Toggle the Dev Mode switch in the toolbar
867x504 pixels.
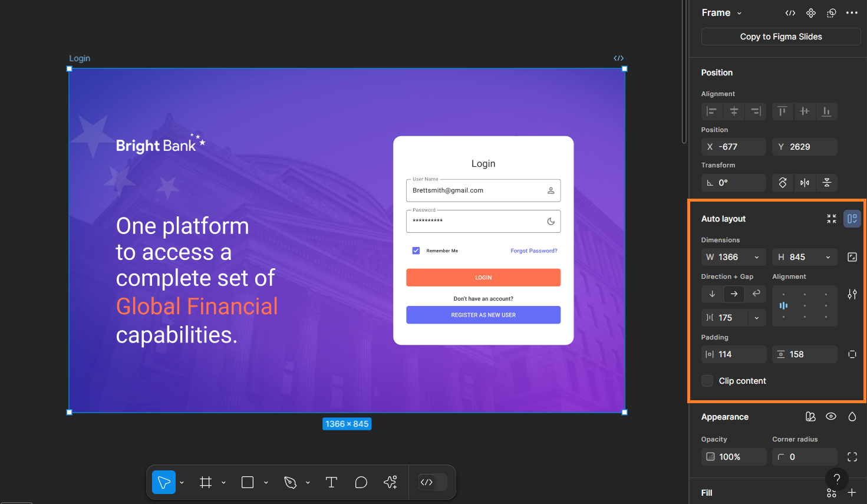tap(432, 482)
